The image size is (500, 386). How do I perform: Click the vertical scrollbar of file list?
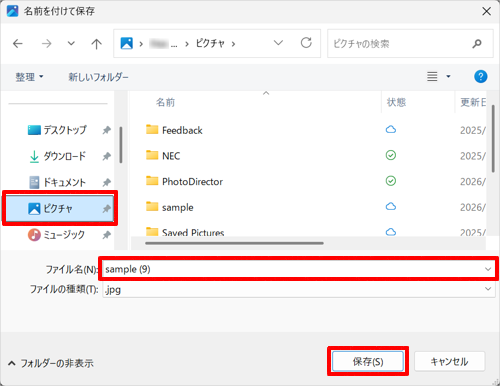point(493,139)
